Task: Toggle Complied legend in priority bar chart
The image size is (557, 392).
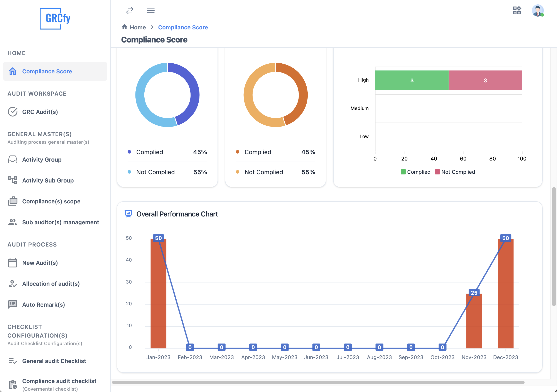Action: pyautogui.click(x=415, y=172)
